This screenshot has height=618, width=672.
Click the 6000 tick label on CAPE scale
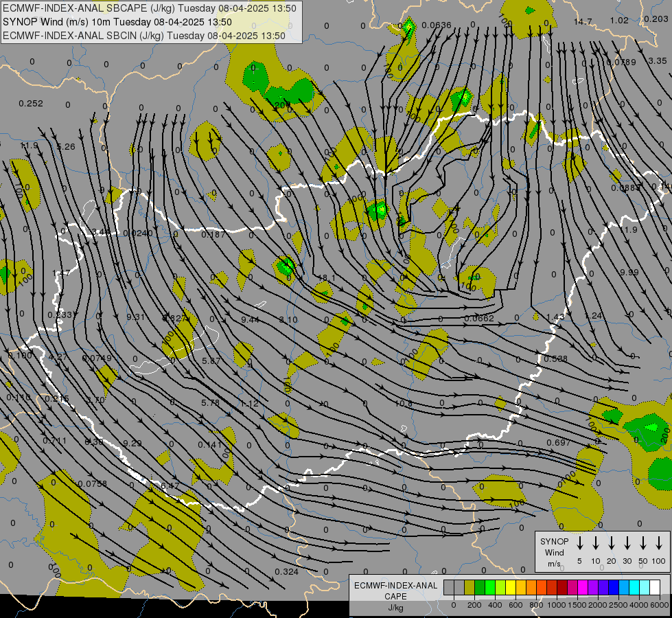(x=660, y=605)
